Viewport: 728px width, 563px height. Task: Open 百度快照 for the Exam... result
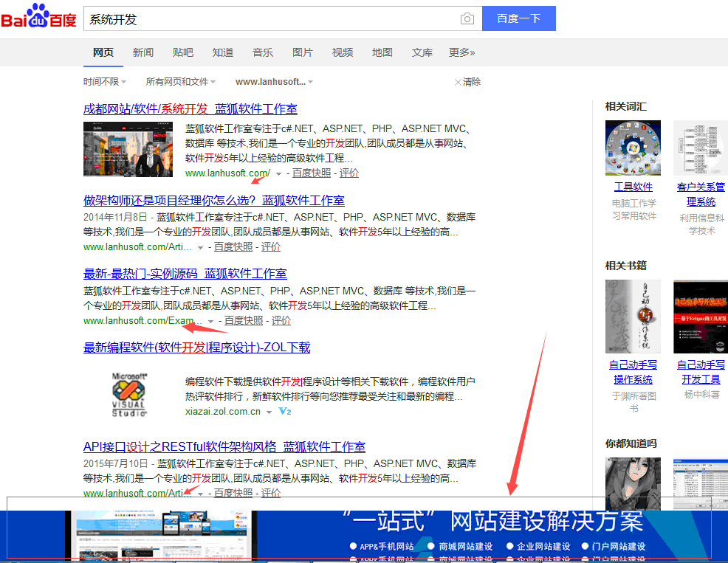pyautogui.click(x=244, y=321)
